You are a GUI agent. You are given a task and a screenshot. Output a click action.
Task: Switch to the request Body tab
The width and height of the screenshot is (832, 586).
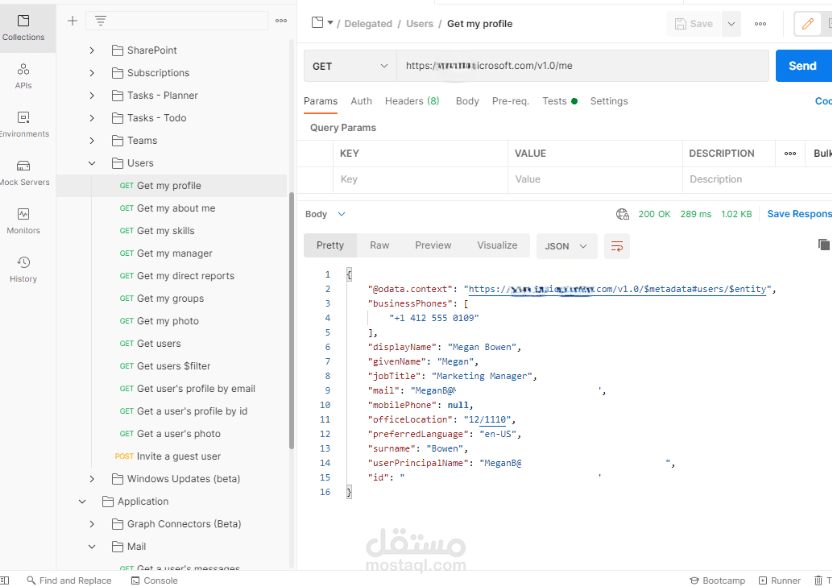tap(467, 101)
